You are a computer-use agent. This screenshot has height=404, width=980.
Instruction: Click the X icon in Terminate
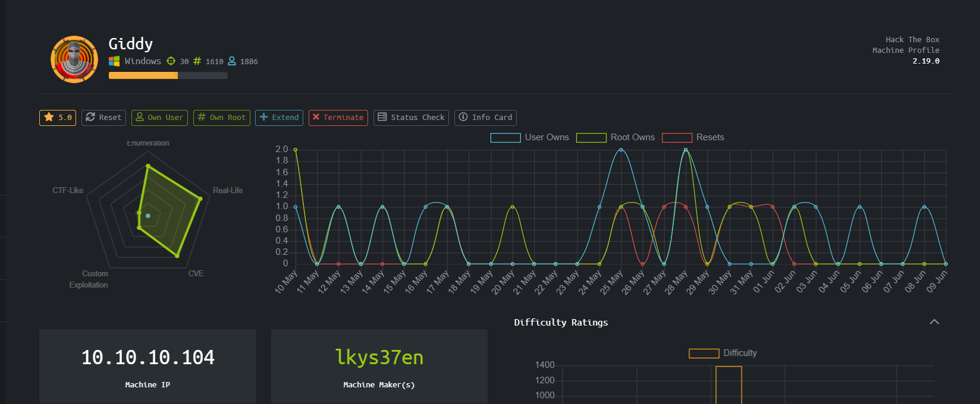[316, 117]
